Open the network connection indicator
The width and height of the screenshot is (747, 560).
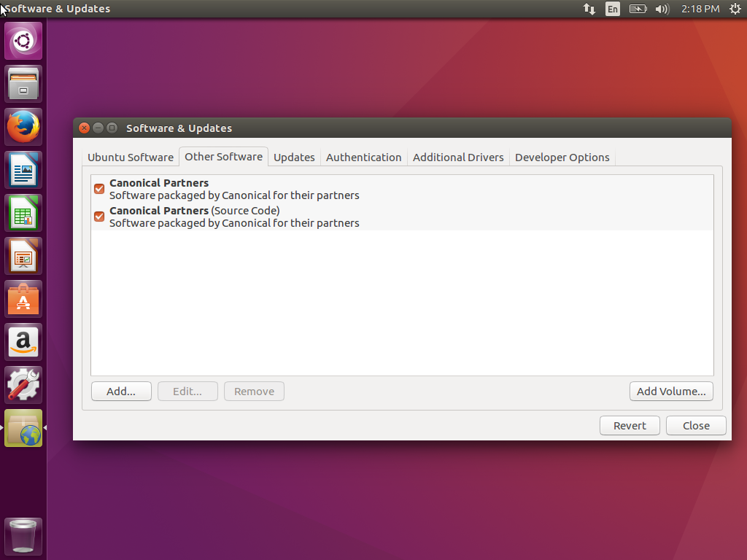pyautogui.click(x=589, y=9)
